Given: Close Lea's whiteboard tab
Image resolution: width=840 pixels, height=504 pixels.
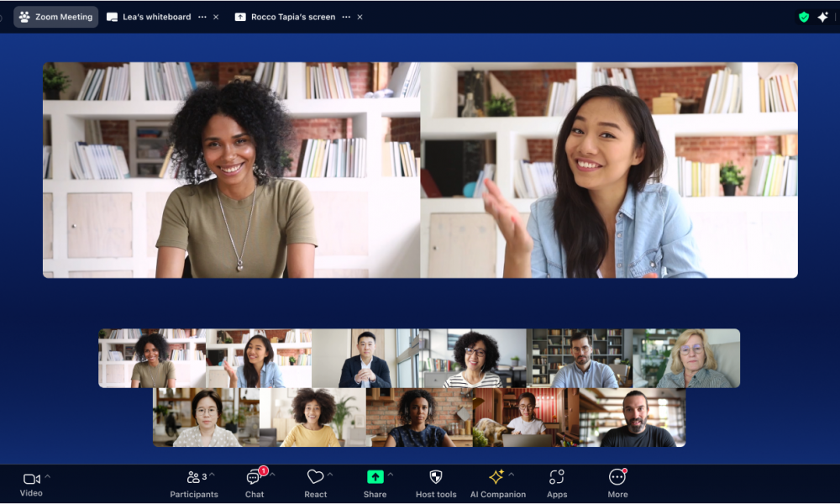Looking at the screenshot, I should (x=216, y=17).
